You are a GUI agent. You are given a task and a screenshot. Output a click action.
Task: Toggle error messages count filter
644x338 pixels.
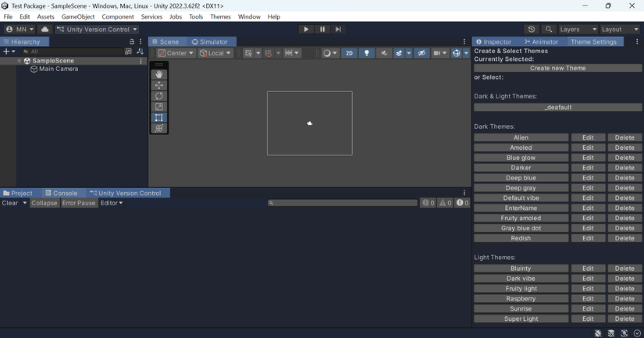pyautogui.click(x=462, y=203)
